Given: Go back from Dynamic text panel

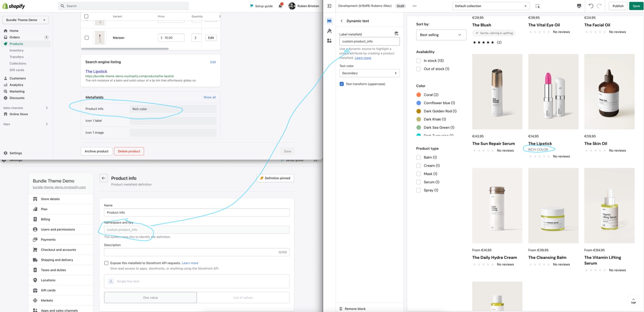Looking at the screenshot, I should coord(342,21).
